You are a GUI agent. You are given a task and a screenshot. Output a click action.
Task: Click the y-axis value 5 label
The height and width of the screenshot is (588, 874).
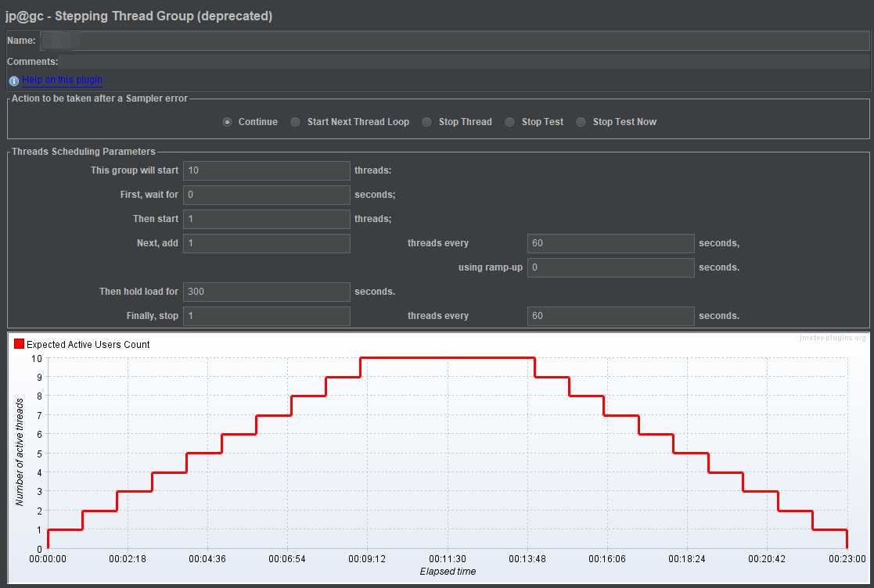coord(40,454)
